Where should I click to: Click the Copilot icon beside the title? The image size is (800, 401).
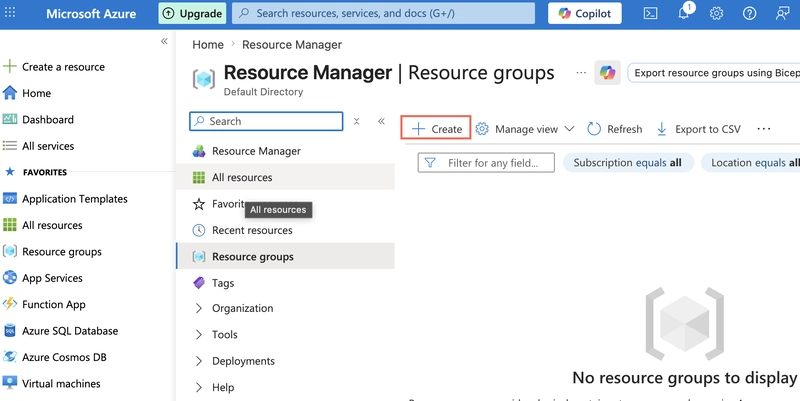[608, 73]
